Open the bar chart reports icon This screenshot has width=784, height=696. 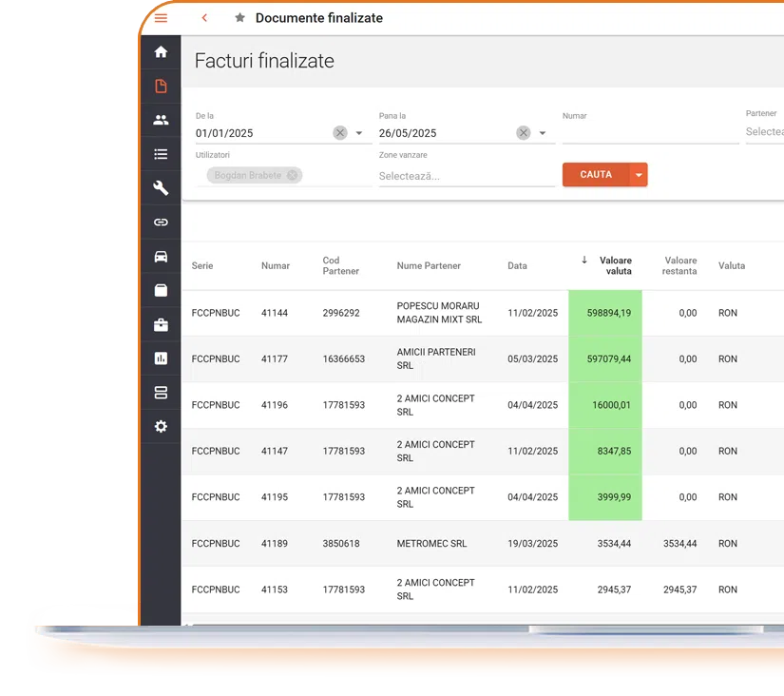(160, 358)
